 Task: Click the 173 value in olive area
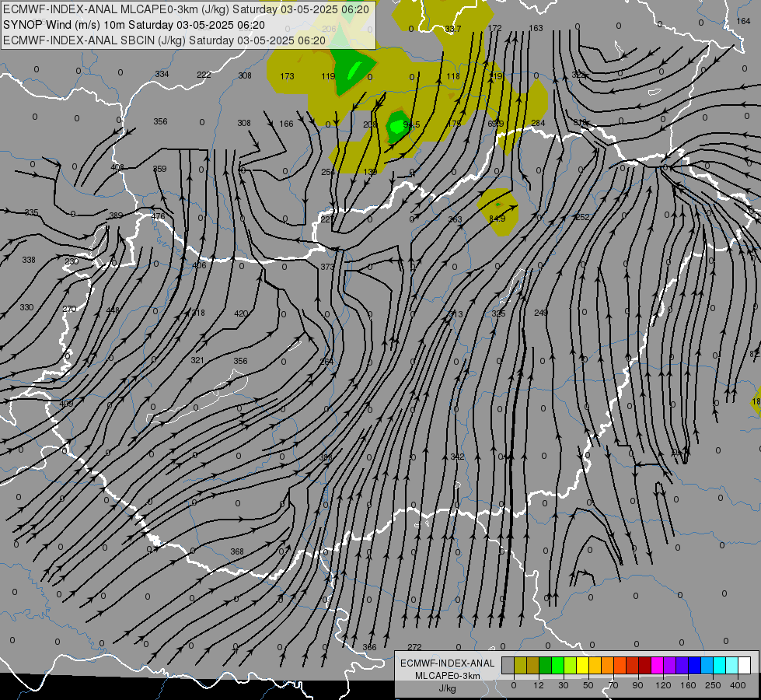(x=288, y=76)
